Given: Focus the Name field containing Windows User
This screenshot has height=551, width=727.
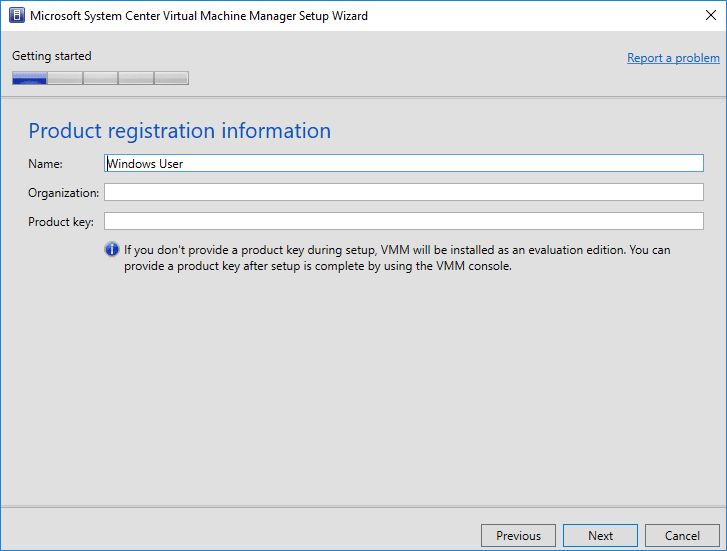Looking at the screenshot, I should click(x=404, y=163).
